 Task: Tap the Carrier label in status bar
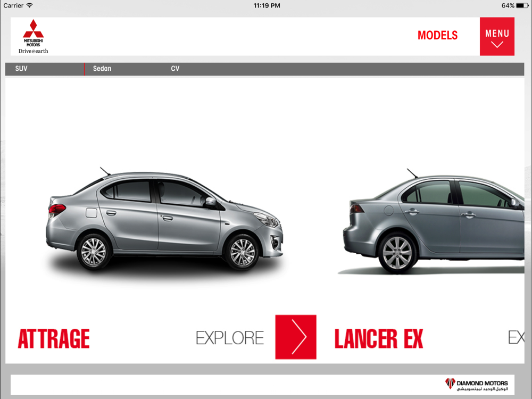click(x=13, y=5)
